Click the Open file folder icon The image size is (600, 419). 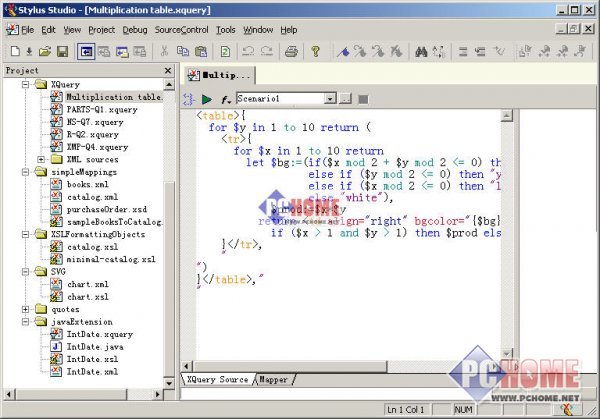point(45,51)
